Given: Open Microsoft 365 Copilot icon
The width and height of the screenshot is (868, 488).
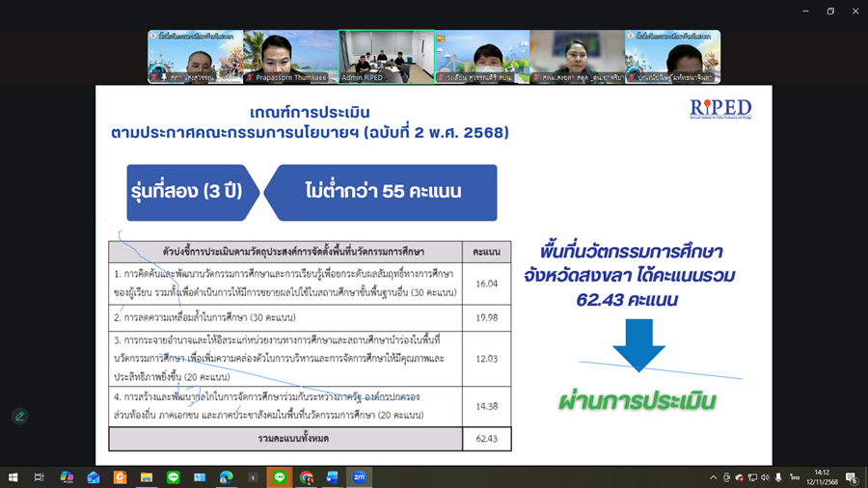Looking at the screenshot, I should (67, 477).
